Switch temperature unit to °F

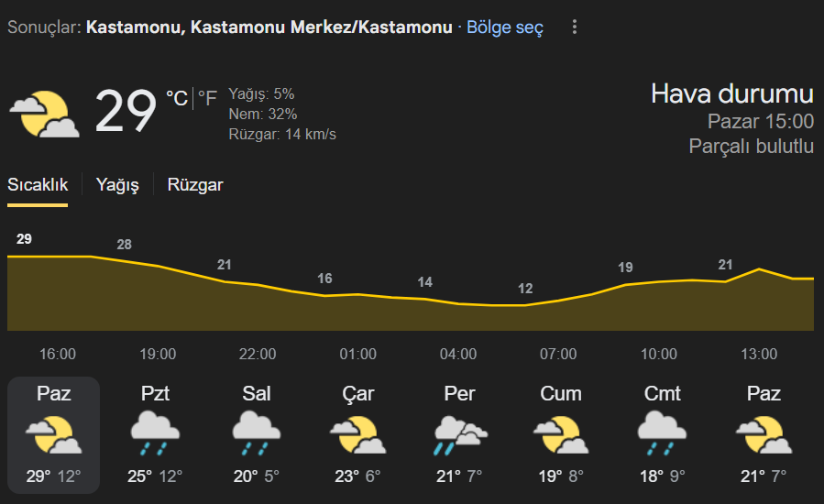(x=207, y=98)
